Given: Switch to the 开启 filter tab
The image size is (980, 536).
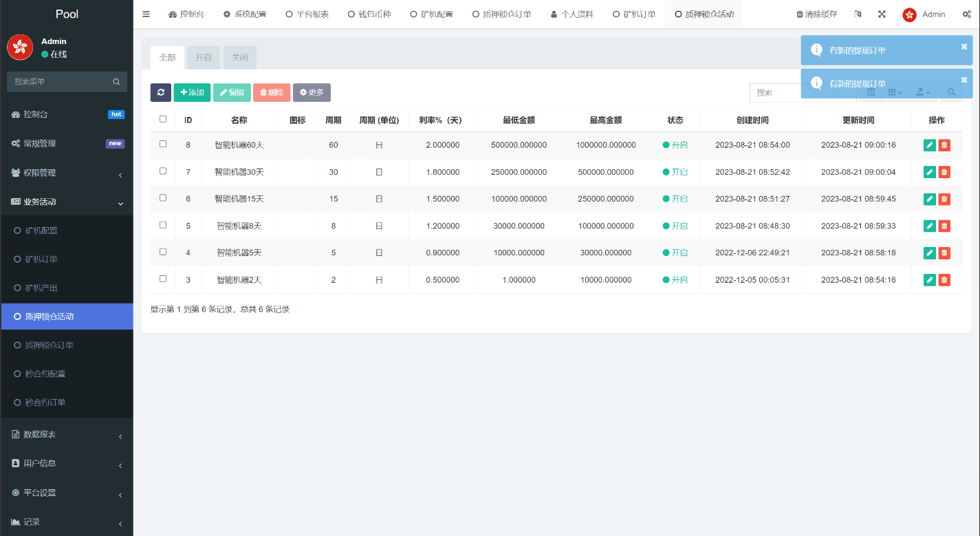Looking at the screenshot, I should point(204,58).
